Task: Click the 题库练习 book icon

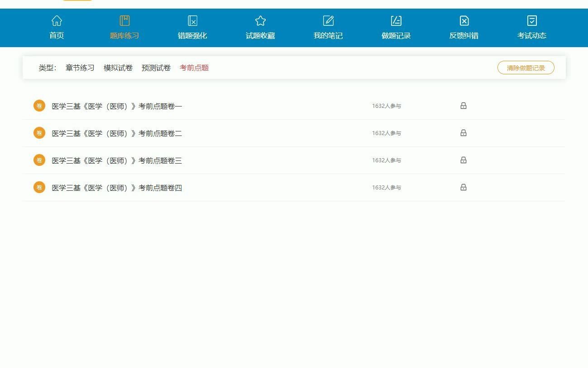Action: (x=124, y=21)
